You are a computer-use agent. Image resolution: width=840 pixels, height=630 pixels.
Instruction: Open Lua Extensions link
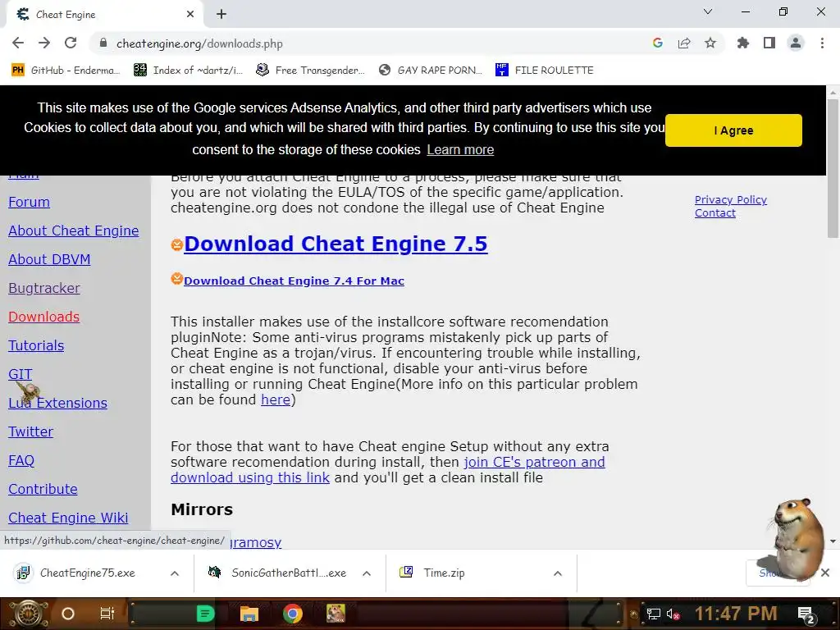tap(58, 403)
